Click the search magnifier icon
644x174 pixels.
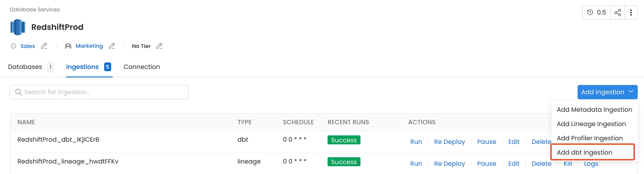pos(19,92)
